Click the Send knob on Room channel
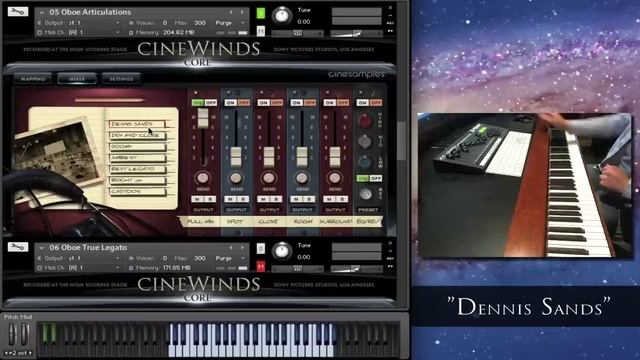Viewport: 640px width, 360px height. click(302, 178)
